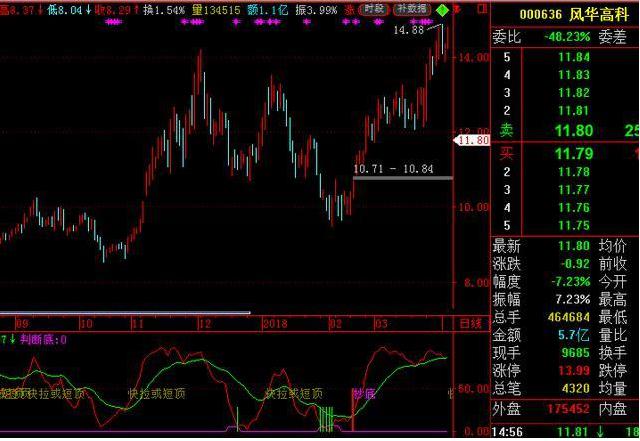The image size is (640, 441).
Task: Click the 12 month marker on the time axis
Action: [x=204, y=324]
